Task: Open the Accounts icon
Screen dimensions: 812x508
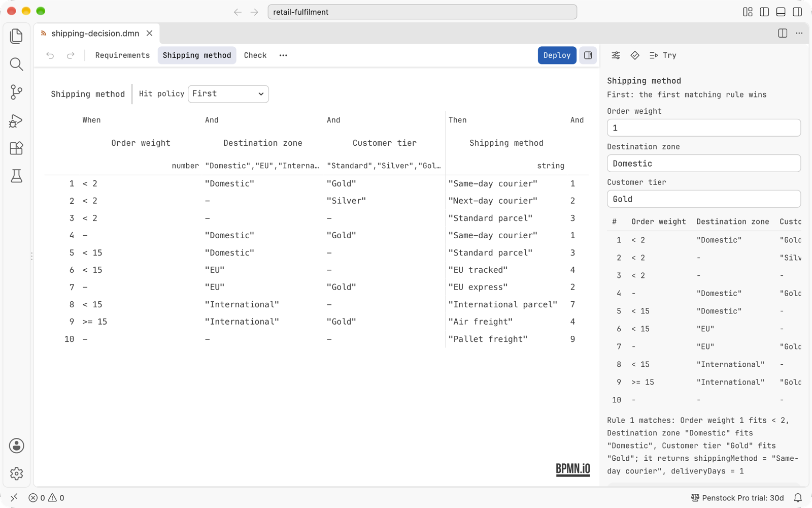Action: point(16,446)
